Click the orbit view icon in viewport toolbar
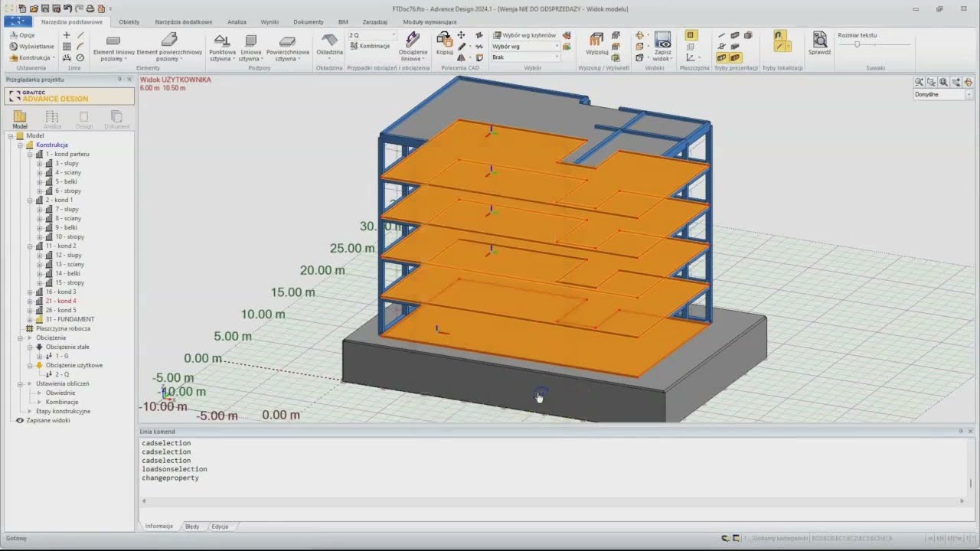Image resolution: width=980 pixels, height=551 pixels. coord(968,82)
